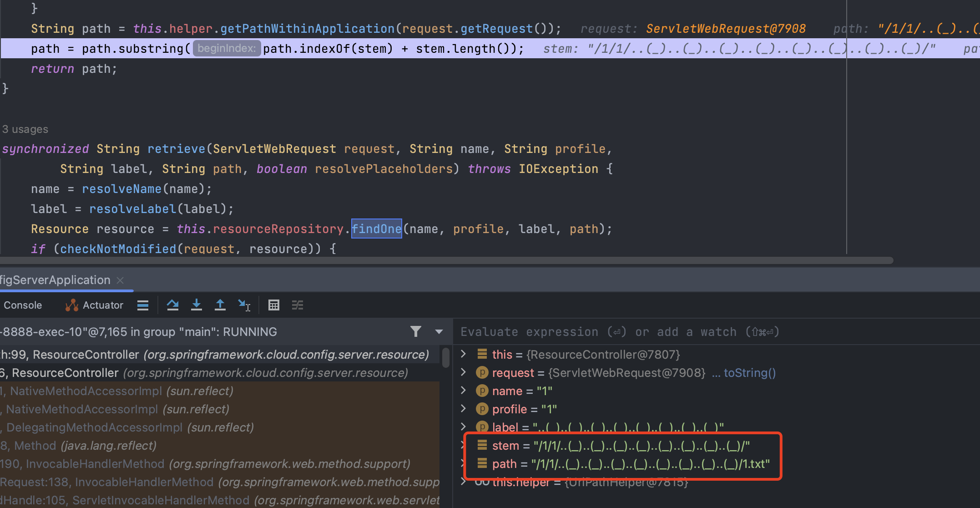The height and width of the screenshot is (508, 980).
Task: Click the Step Over debugger icon
Action: [x=172, y=305]
